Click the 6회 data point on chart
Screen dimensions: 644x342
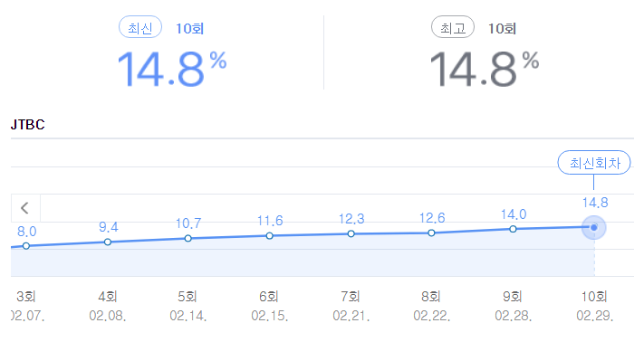point(269,236)
